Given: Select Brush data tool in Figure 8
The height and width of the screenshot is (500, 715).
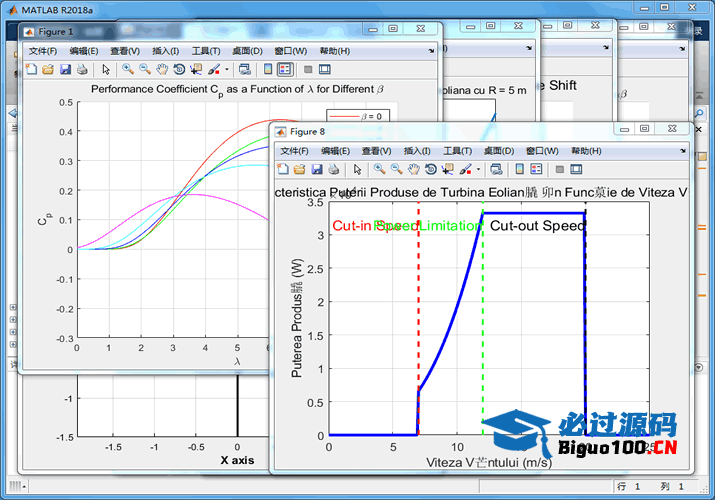Looking at the screenshot, I should [465, 170].
